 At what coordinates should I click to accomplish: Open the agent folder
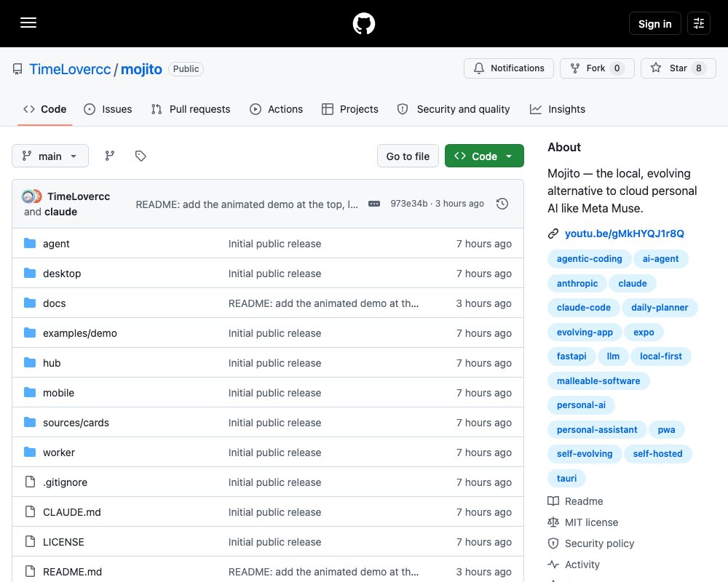click(x=56, y=244)
